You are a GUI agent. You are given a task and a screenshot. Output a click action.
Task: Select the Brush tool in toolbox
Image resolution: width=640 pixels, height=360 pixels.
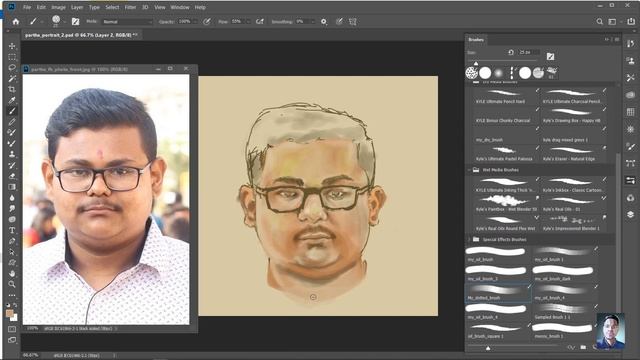pyautogui.click(x=12, y=111)
